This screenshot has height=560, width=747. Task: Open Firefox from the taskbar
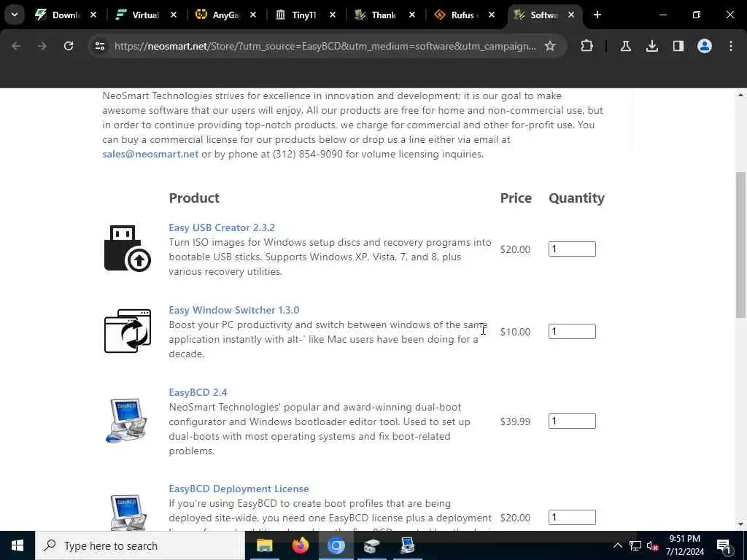click(x=300, y=545)
